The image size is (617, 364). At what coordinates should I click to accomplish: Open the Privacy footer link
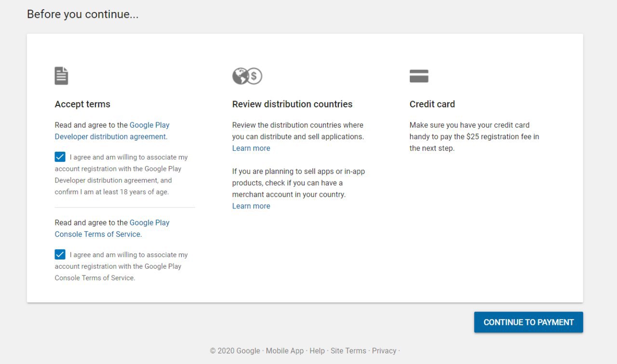click(x=384, y=351)
